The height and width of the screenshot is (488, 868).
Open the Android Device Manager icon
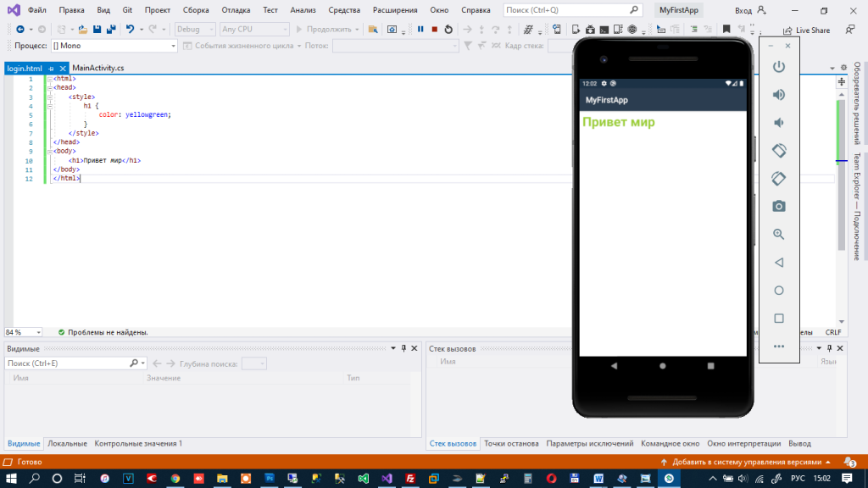coord(576,30)
